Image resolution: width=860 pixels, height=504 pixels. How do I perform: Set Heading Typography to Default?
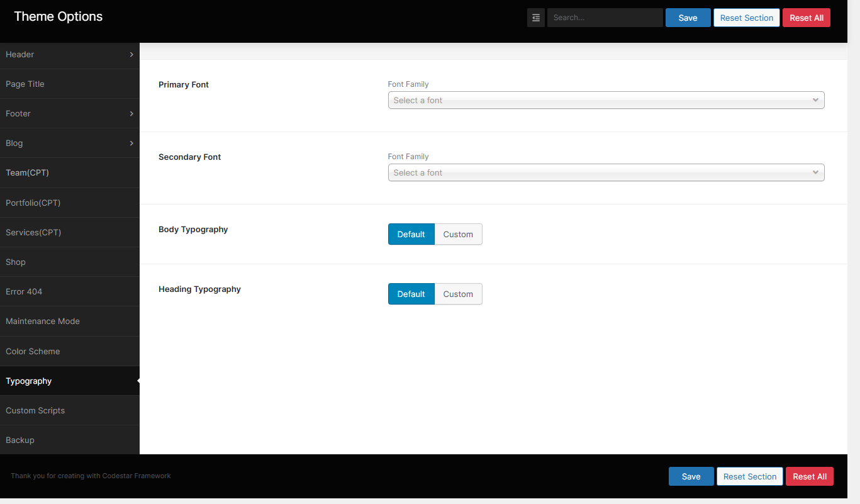tap(411, 294)
